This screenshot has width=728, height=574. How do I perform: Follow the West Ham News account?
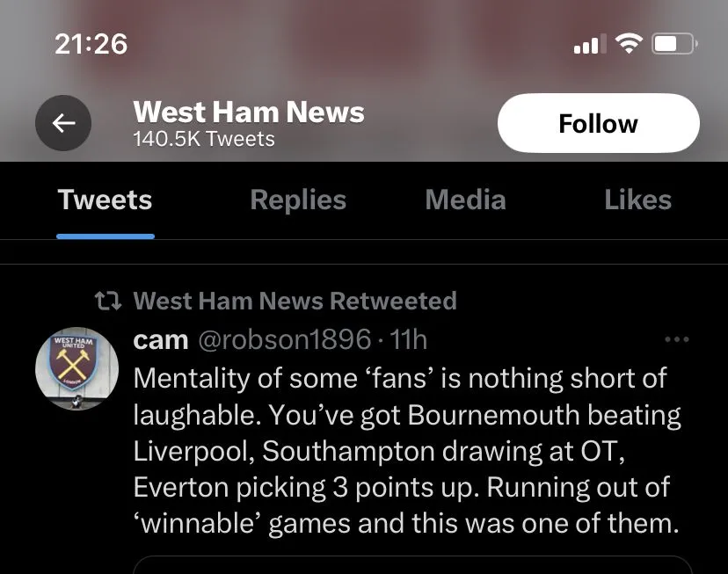coord(598,124)
